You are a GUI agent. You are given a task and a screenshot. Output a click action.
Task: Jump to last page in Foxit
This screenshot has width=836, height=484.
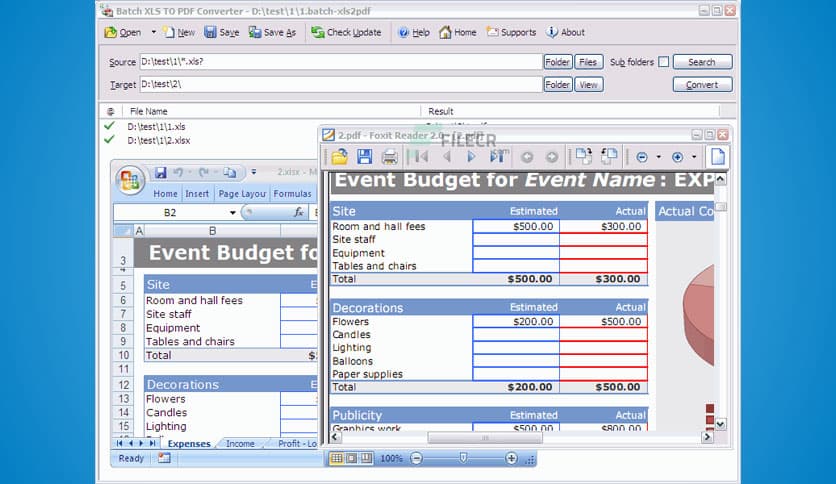(497, 157)
